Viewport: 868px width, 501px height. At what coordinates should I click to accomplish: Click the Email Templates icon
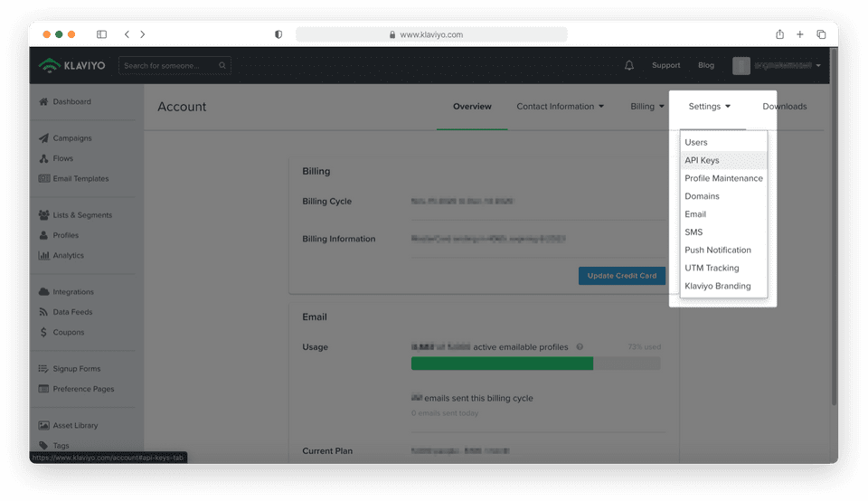[43, 178]
